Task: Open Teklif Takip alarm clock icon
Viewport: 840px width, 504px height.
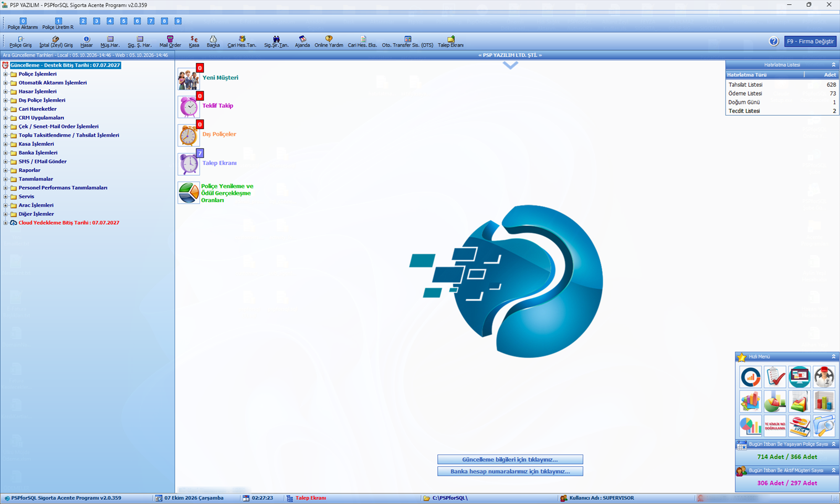Action: click(x=188, y=107)
